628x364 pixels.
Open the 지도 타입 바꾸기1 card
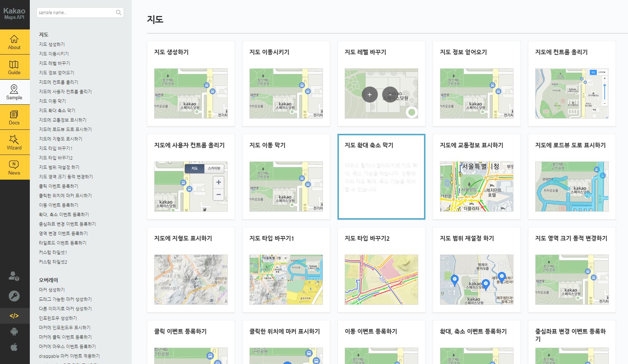tap(286, 270)
